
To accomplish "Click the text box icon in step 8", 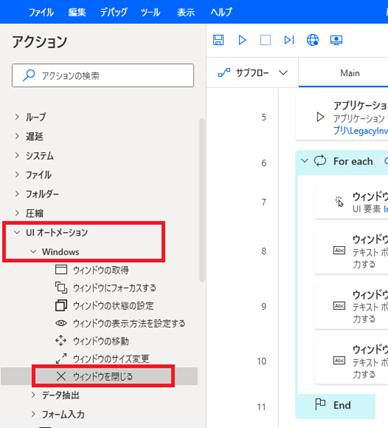I will [x=339, y=250].
